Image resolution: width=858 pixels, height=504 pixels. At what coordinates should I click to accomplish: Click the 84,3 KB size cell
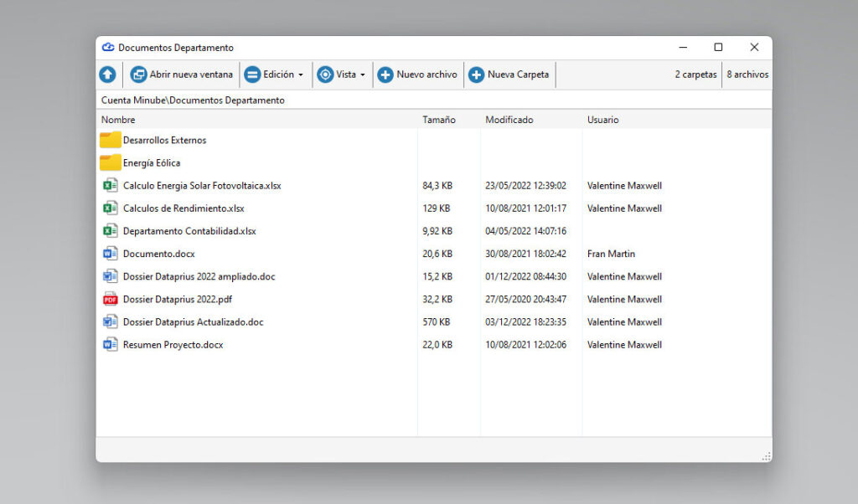coord(437,185)
